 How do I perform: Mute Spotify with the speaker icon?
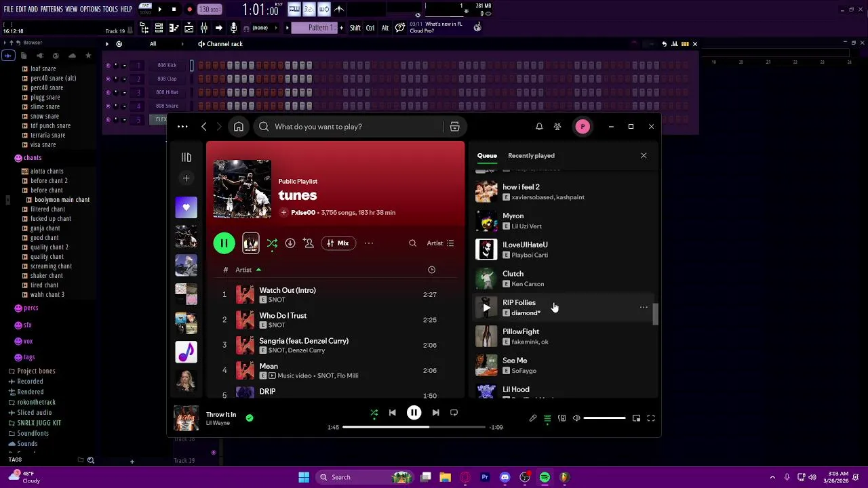pos(576,418)
